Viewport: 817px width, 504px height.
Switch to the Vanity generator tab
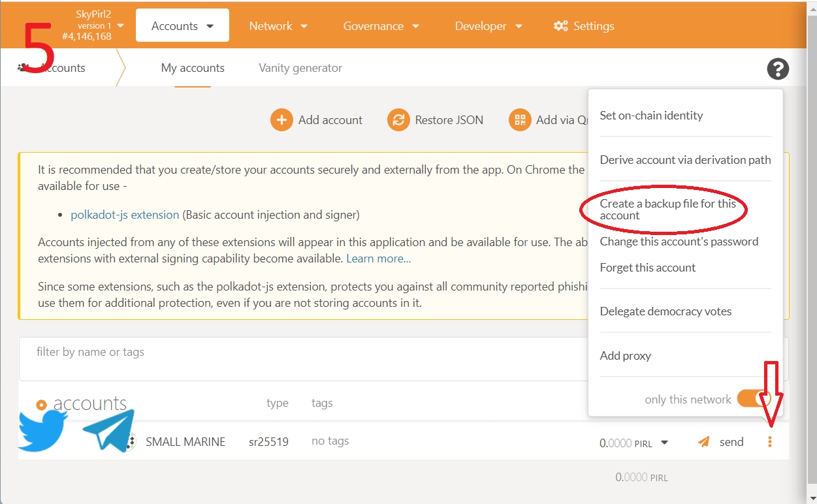click(x=300, y=68)
